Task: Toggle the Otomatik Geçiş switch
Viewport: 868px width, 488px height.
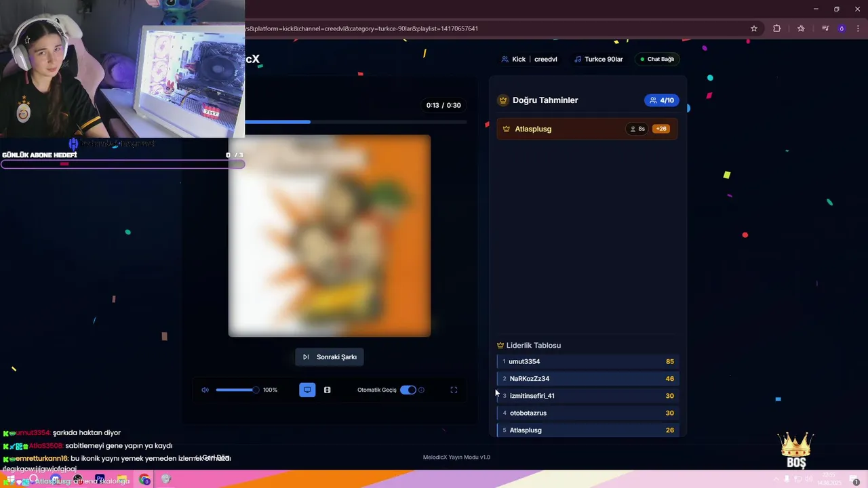Action: coord(408,390)
